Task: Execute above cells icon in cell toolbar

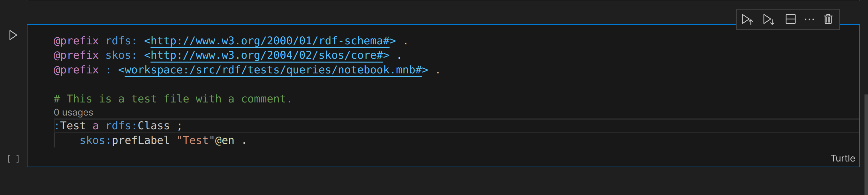Action: [747, 19]
